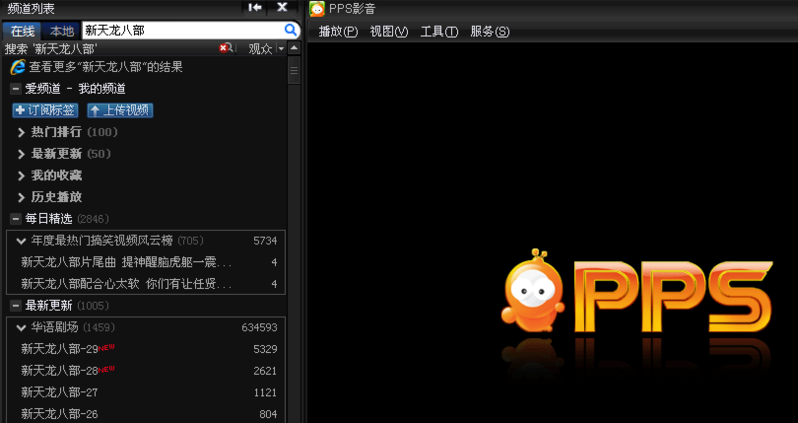Collapse the 每日精选 section
The height and width of the screenshot is (423, 798).
click(x=15, y=218)
